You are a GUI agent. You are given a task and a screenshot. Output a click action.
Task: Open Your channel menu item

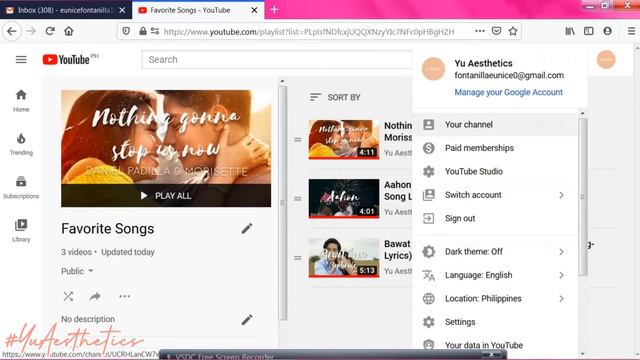point(495,124)
